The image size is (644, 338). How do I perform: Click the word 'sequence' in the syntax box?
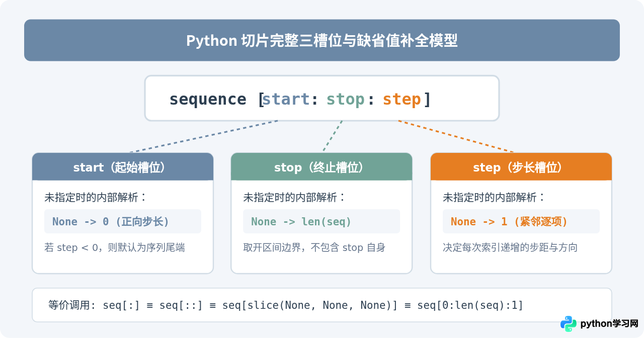click(208, 99)
